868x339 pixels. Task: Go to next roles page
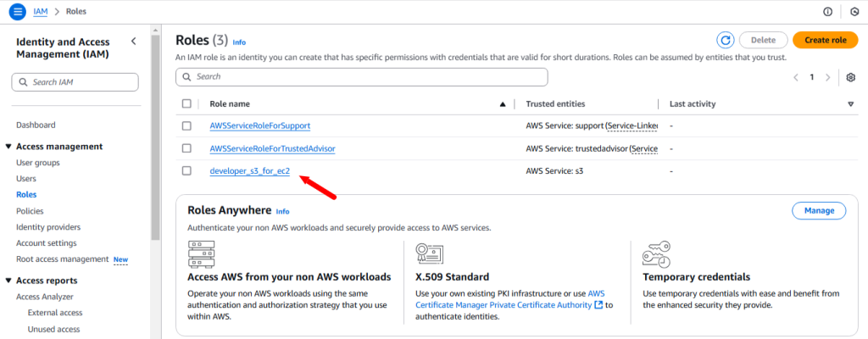[828, 78]
